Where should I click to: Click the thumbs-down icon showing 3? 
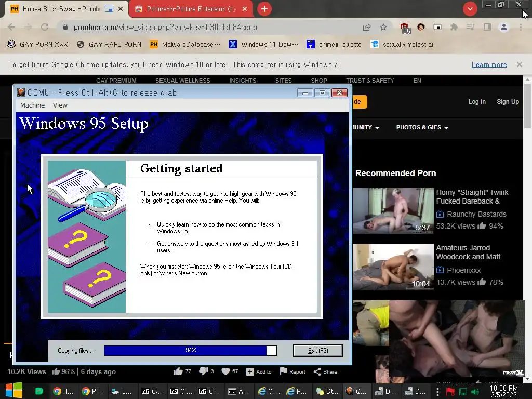point(203,371)
